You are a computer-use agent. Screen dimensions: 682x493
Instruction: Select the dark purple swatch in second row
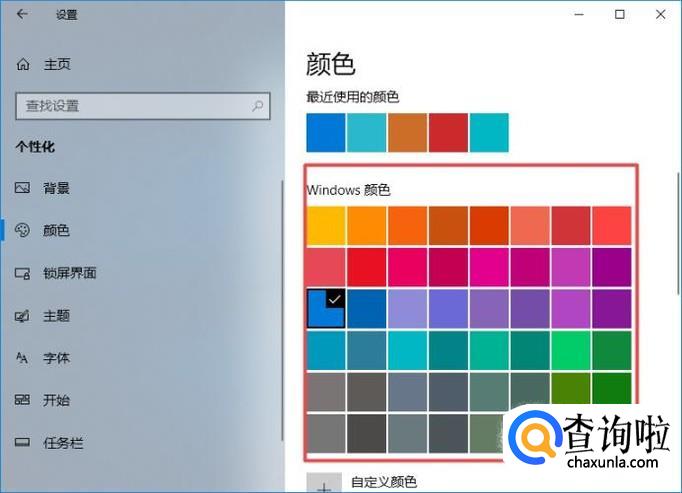click(x=612, y=267)
